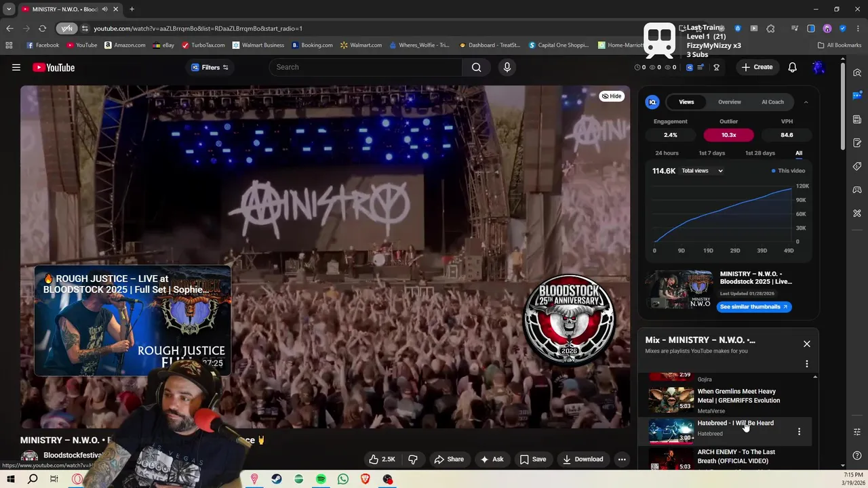Screen dimensions: 868x488
Task: Collapse the vidIQ panel with chevron
Action: tap(806, 102)
